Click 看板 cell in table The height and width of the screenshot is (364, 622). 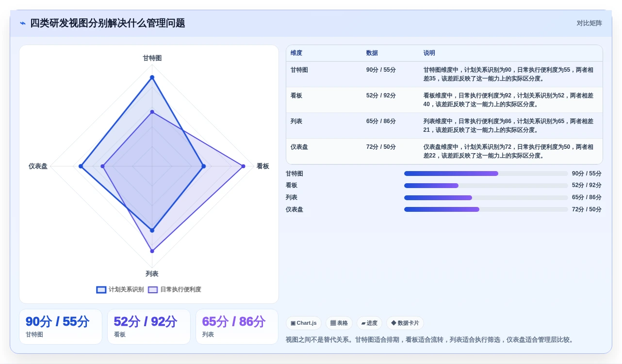tap(296, 95)
